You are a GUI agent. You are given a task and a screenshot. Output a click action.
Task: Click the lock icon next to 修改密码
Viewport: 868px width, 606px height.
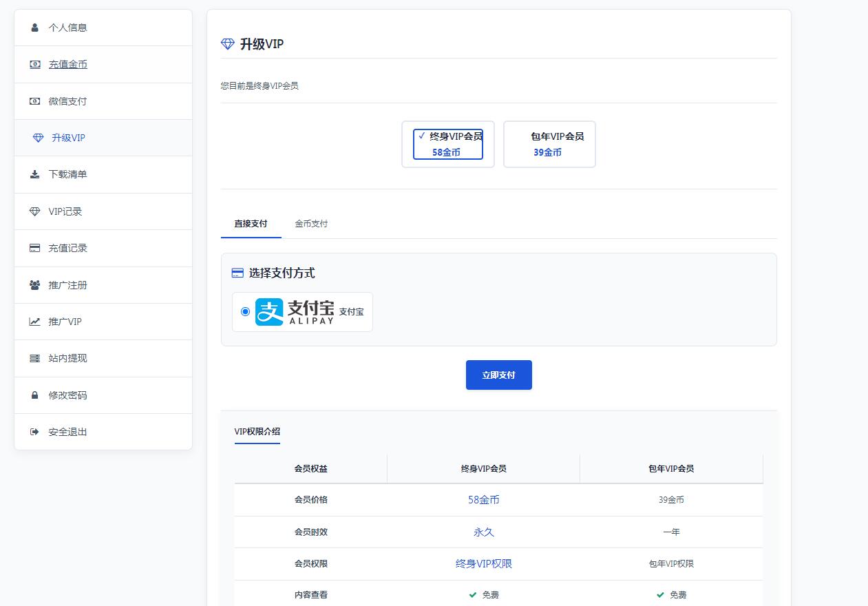[34, 395]
